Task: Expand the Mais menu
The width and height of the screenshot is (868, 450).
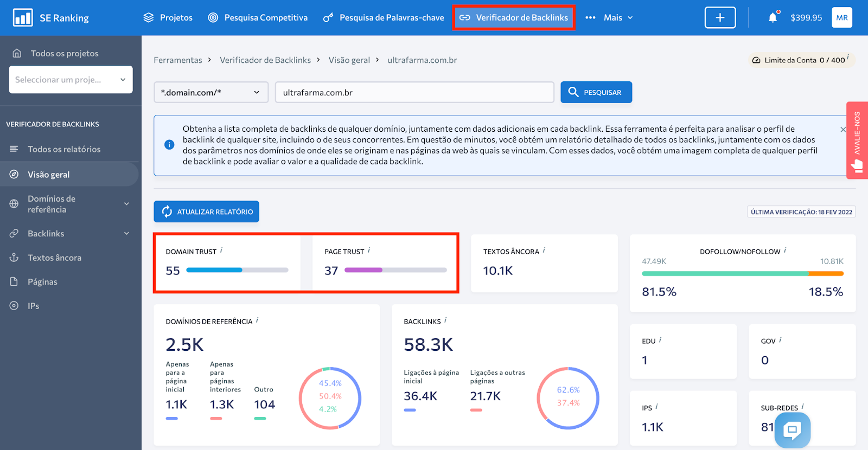Action: point(609,17)
